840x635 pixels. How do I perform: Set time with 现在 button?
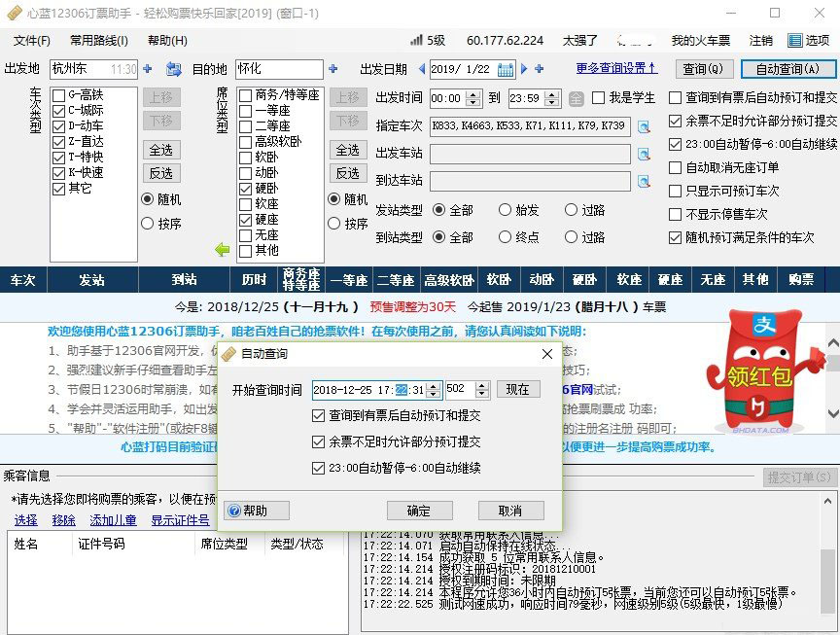coord(518,390)
